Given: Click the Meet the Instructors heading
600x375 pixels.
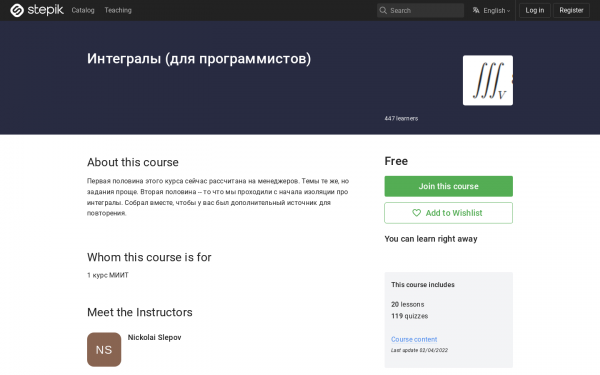Looking at the screenshot, I should click(x=140, y=312).
